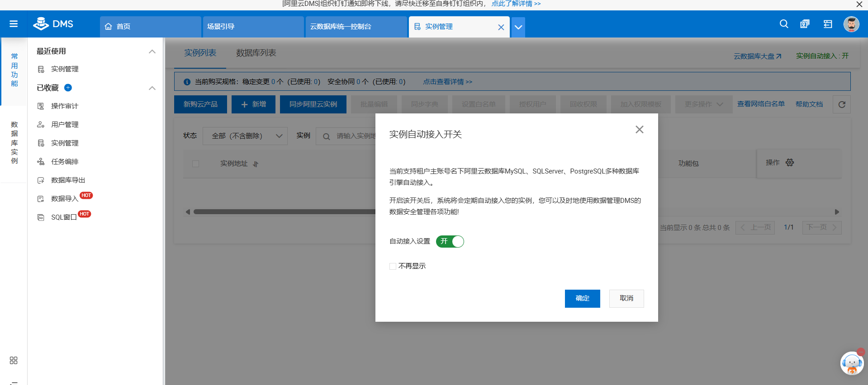Select the 常用功能 vertical tab
The image size is (868, 385).
[x=14, y=70]
